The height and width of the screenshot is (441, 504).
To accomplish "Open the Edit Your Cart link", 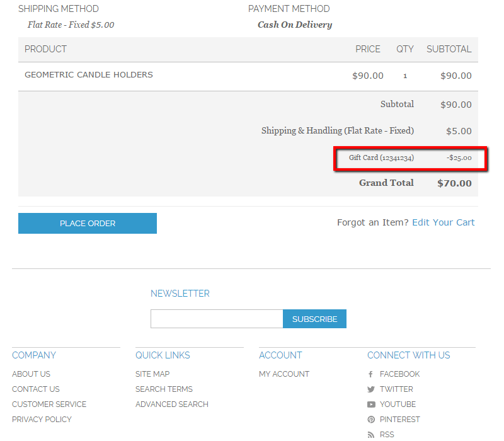I will click(443, 222).
